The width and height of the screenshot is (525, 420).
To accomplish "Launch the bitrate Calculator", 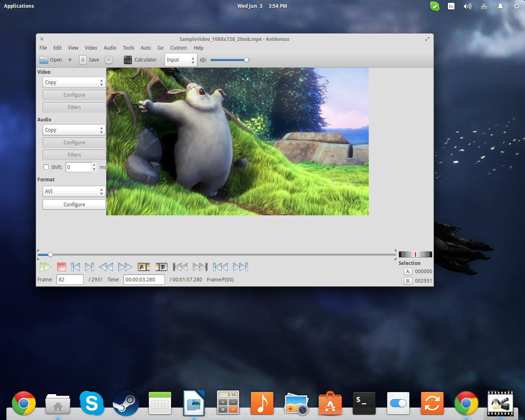I will click(140, 60).
